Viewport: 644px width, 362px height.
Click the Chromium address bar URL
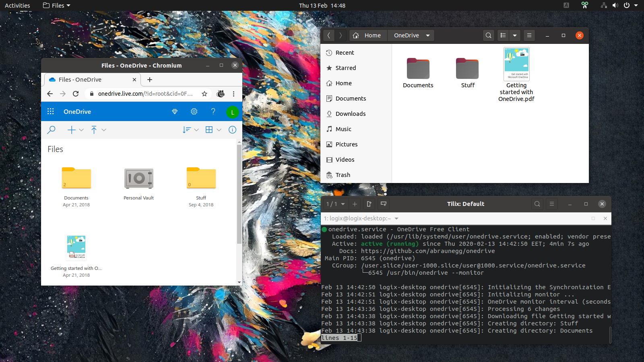coord(145,94)
